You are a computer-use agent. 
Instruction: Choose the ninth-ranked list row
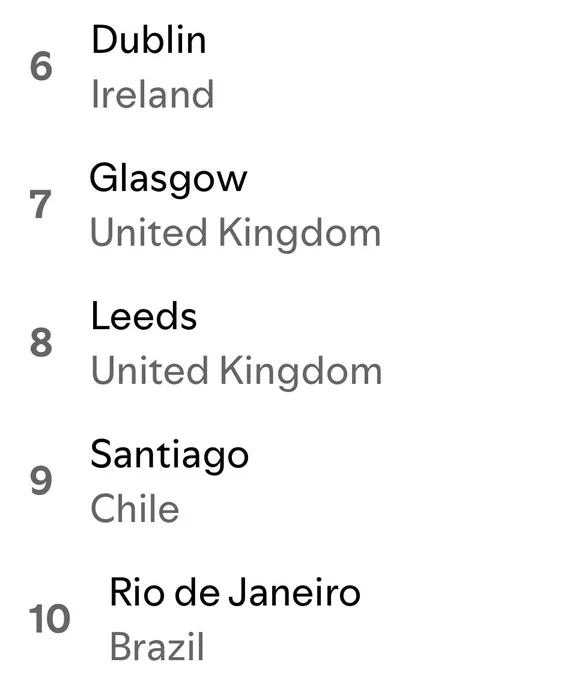coord(280,481)
